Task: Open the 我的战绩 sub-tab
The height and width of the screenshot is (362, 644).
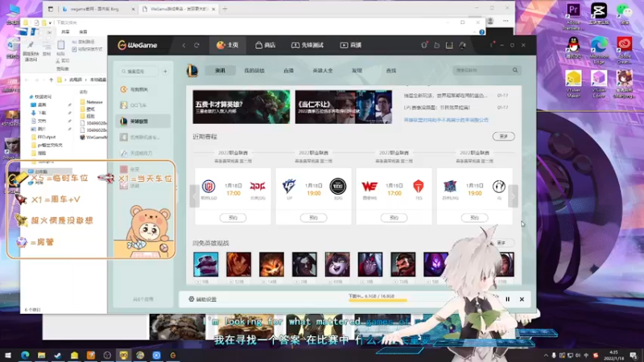Action: [254, 71]
